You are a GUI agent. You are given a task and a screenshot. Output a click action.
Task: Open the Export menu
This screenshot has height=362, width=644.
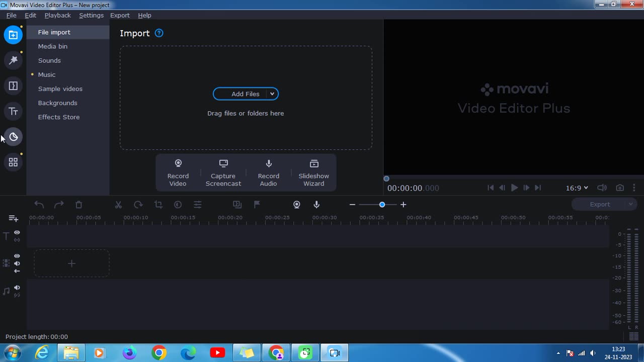120,15
